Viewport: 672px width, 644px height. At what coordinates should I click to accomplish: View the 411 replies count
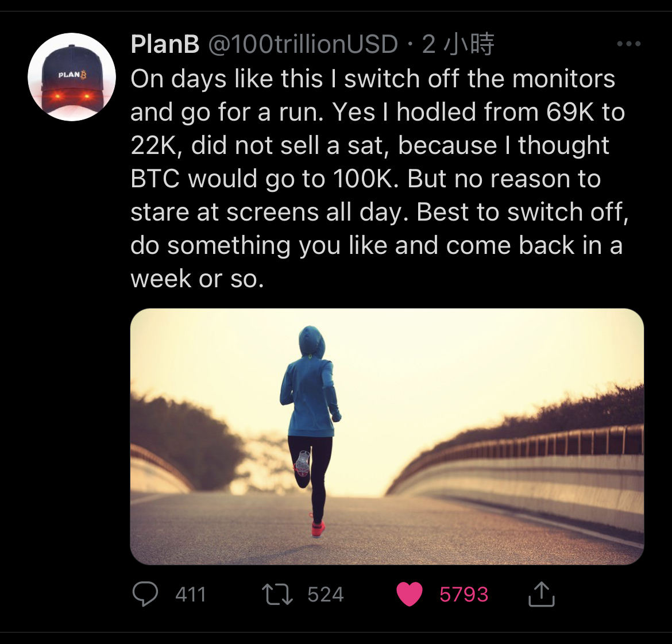pyautogui.click(x=191, y=594)
